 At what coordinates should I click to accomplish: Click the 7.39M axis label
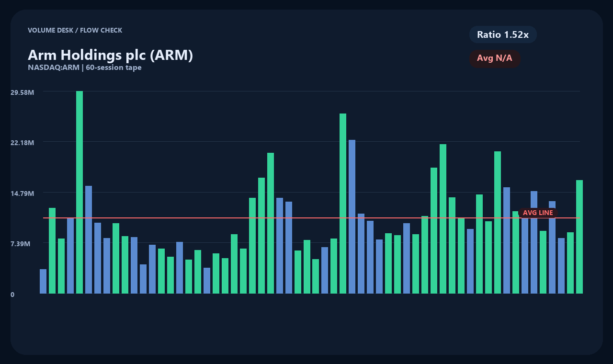[21, 244]
